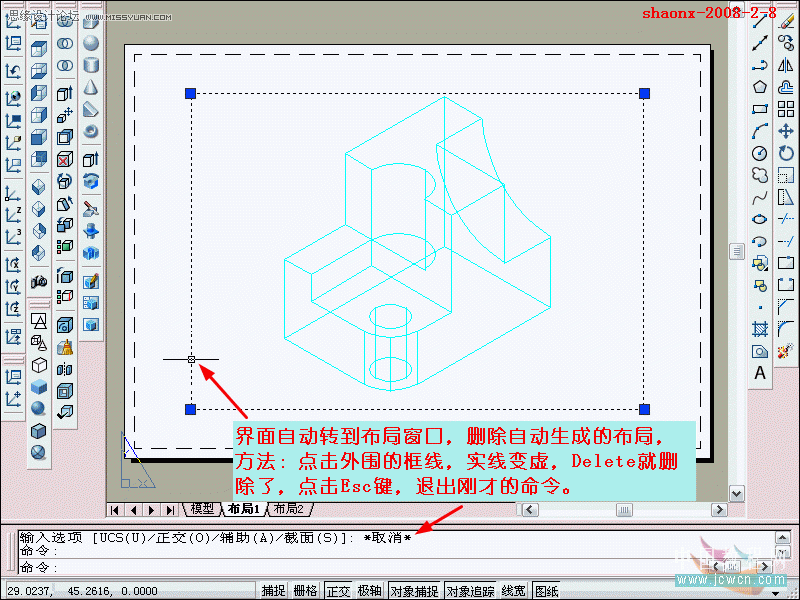The width and height of the screenshot is (800, 600).
Task: Select the Extend tool
Action: tap(786, 241)
